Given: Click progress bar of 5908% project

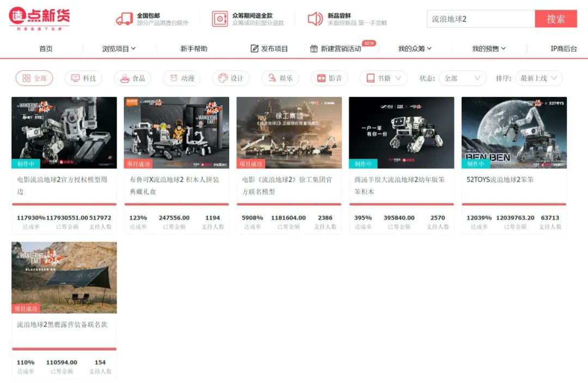Looking at the screenshot, I should coord(289,204).
